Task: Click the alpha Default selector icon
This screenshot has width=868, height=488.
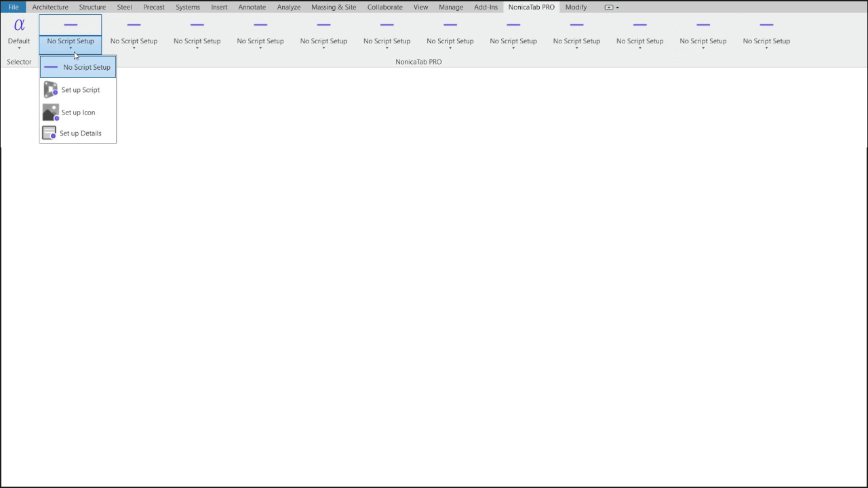Action: [19, 25]
